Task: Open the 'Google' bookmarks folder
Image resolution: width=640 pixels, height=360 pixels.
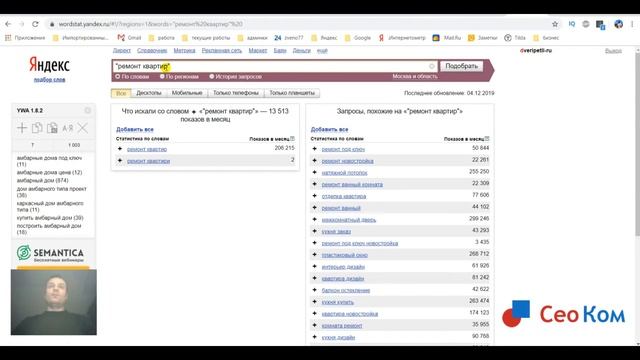Action: (358, 38)
